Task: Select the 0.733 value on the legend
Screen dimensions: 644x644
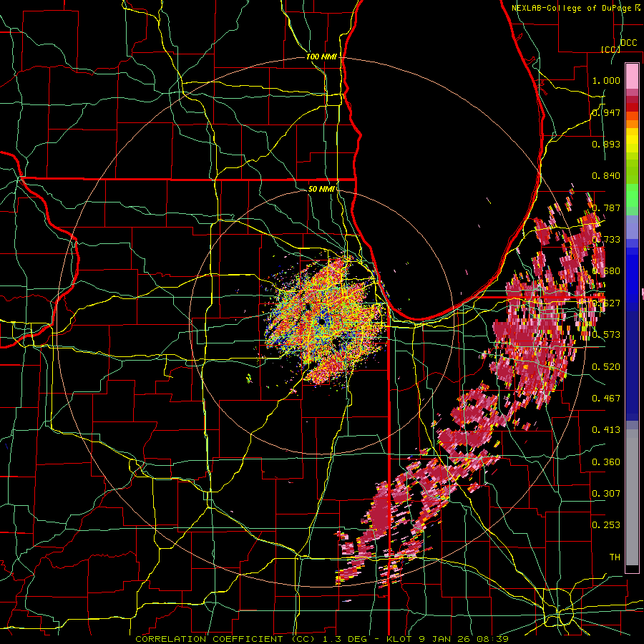Action: 606,240
